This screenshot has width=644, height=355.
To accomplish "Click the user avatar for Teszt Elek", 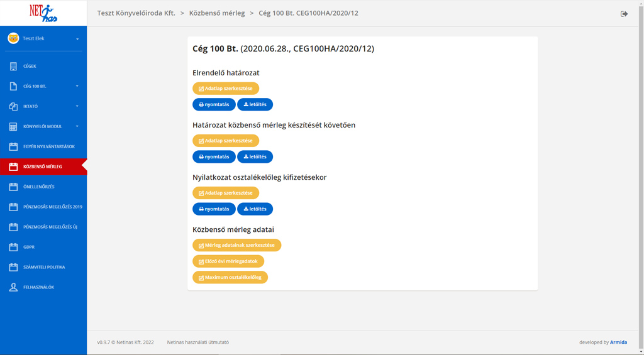I will 13,38.
